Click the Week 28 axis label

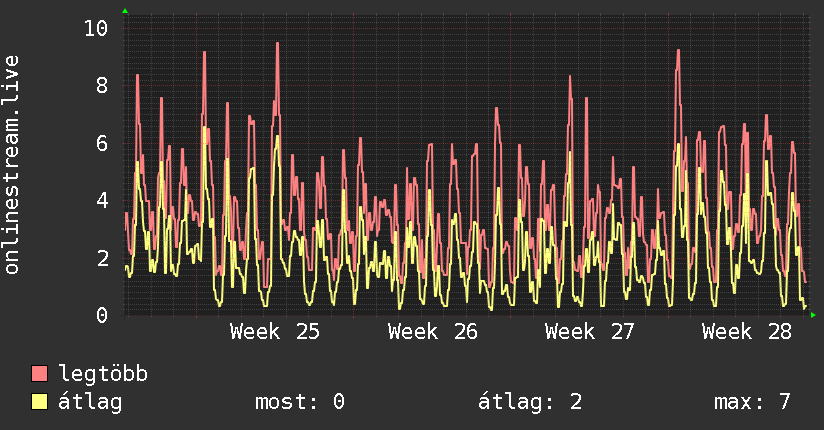coord(747,332)
